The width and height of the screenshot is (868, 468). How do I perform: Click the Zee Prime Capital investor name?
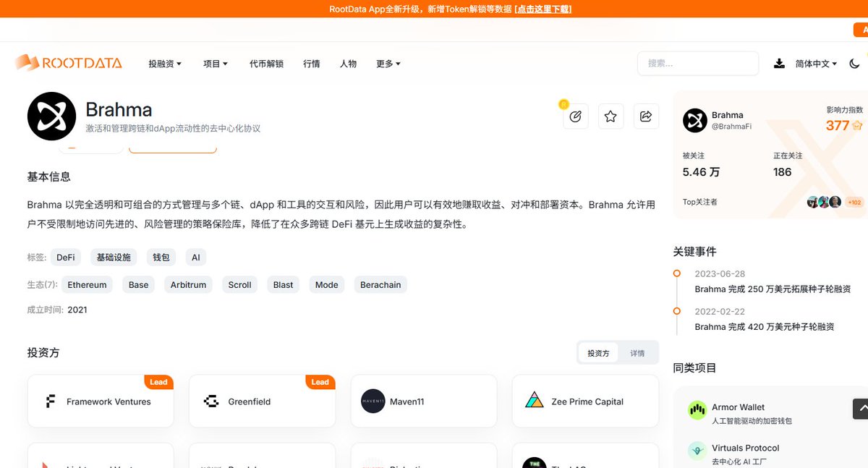587,401
